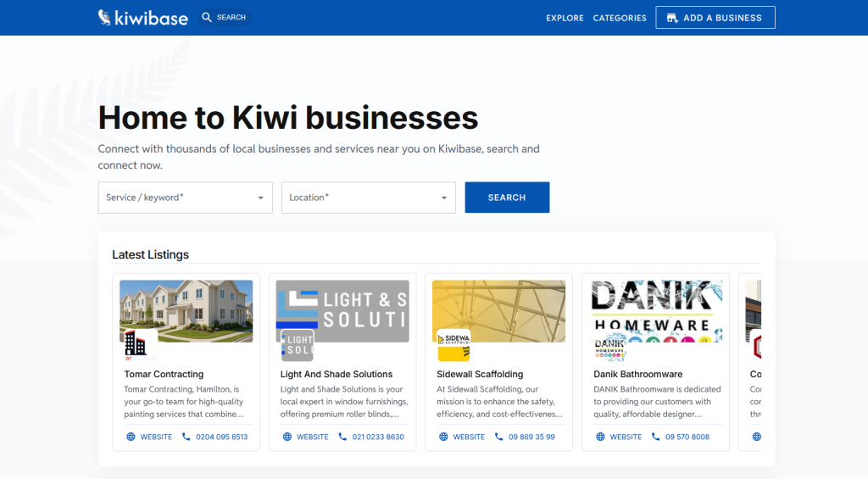Click Danik Homeware small logo badge
This screenshot has width=868, height=479.
coord(610,346)
